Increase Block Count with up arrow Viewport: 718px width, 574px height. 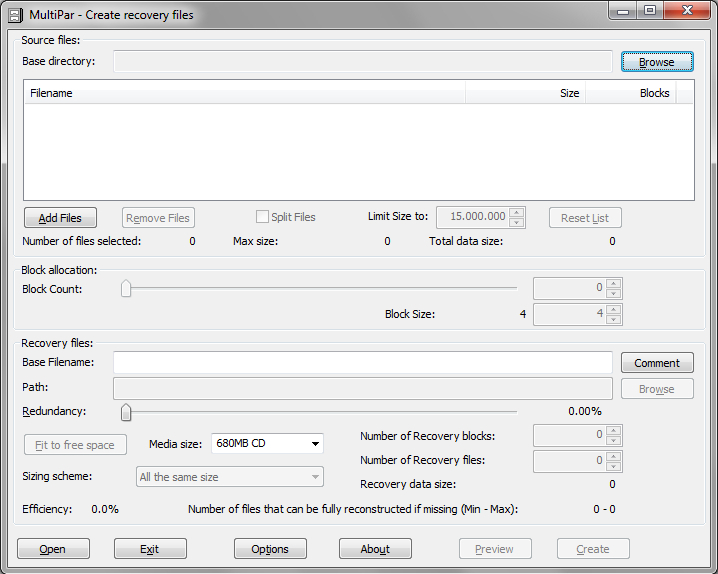[x=614, y=283]
